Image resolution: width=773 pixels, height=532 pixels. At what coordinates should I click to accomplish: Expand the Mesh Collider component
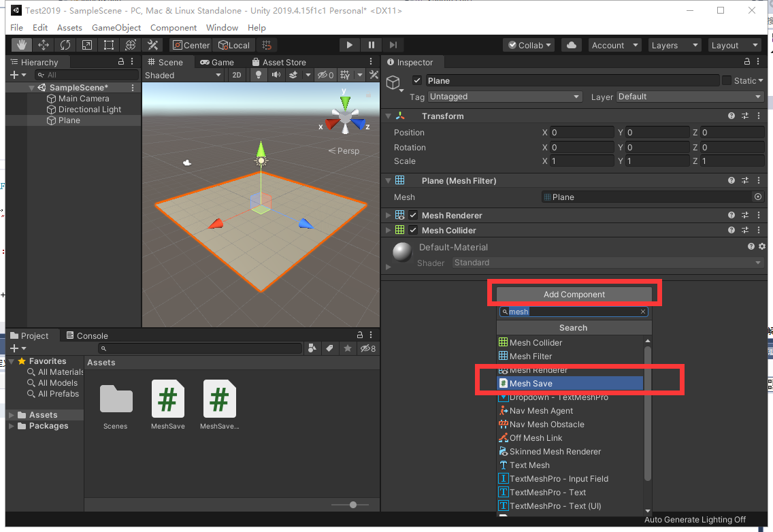pos(388,230)
